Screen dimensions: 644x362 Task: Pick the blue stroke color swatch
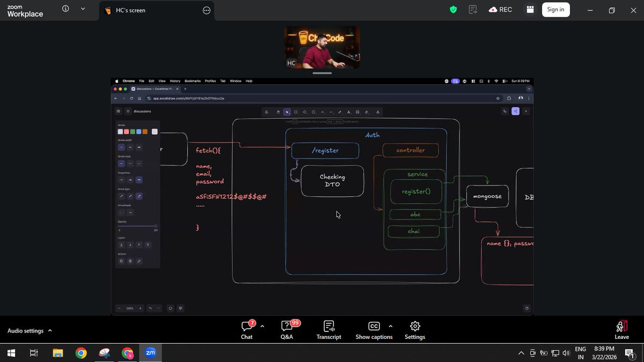point(139,132)
